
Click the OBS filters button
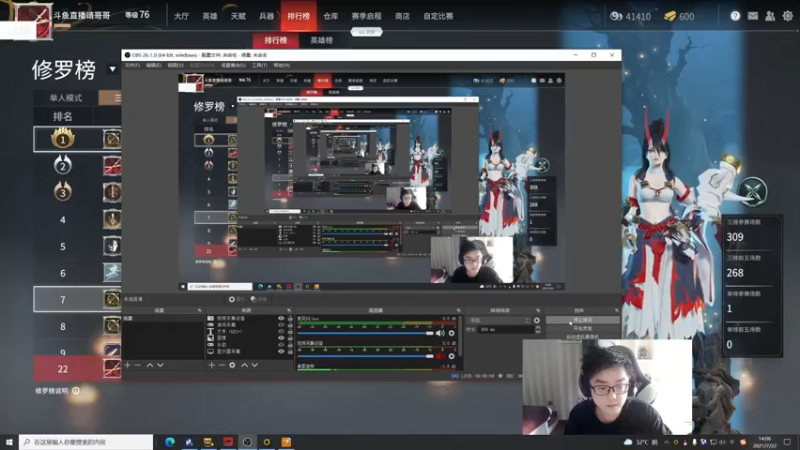(259, 299)
